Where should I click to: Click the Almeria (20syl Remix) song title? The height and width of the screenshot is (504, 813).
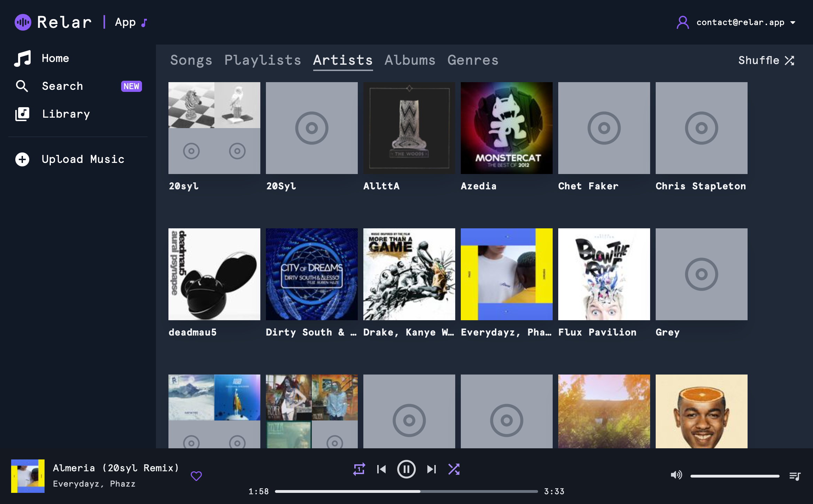click(116, 468)
